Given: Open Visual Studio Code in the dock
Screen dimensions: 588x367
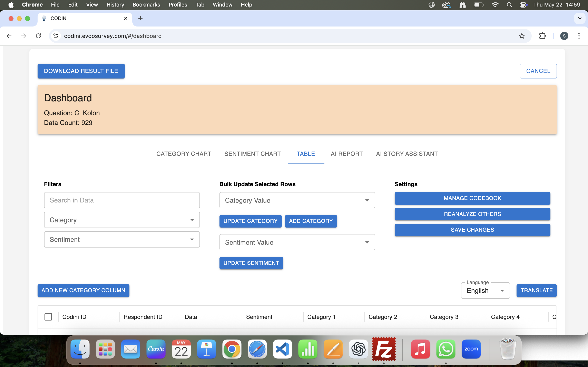Looking at the screenshot, I should (282, 349).
